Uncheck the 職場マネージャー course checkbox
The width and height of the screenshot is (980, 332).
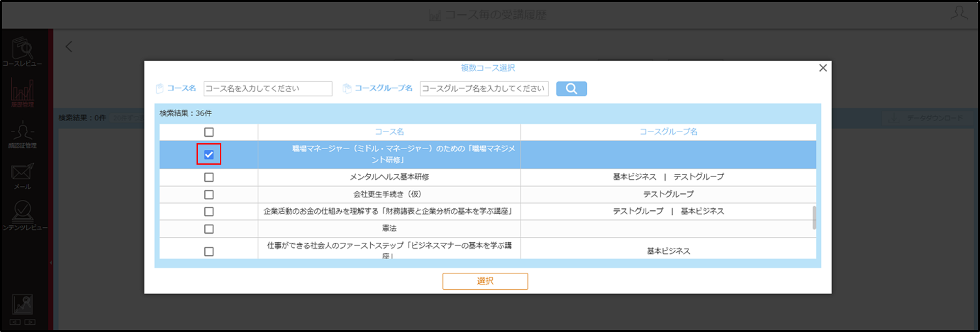tap(209, 154)
